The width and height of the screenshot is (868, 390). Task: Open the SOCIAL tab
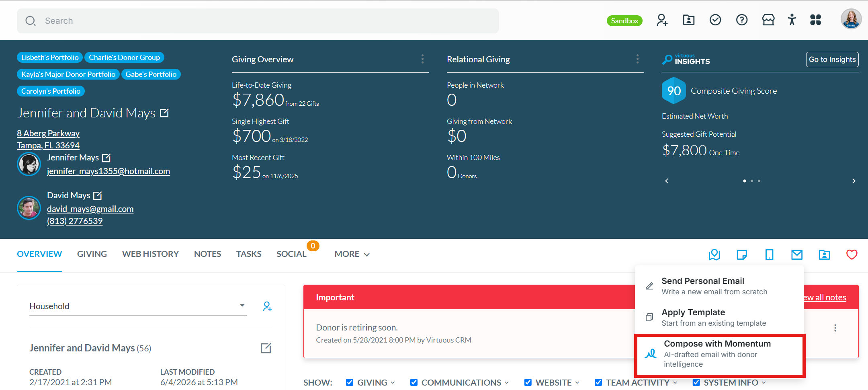tap(291, 254)
